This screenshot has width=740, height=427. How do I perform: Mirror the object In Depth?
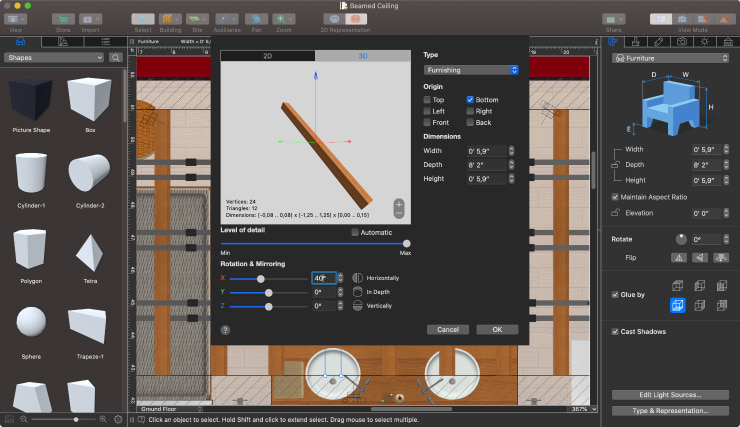[x=358, y=292]
